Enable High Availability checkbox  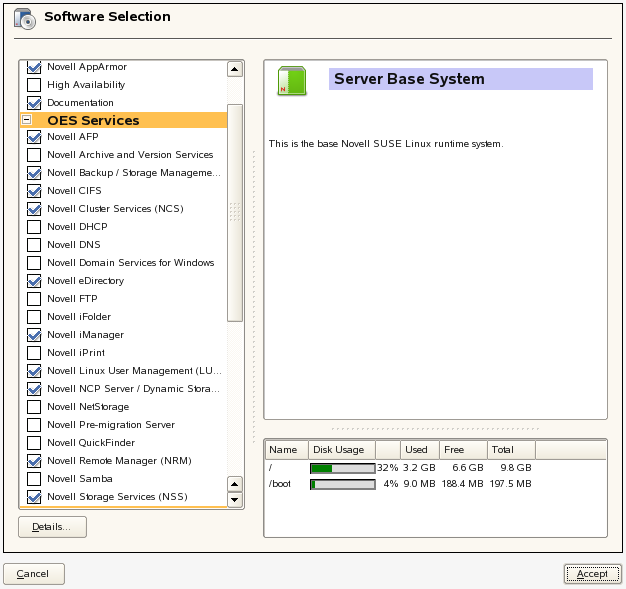coord(34,85)
